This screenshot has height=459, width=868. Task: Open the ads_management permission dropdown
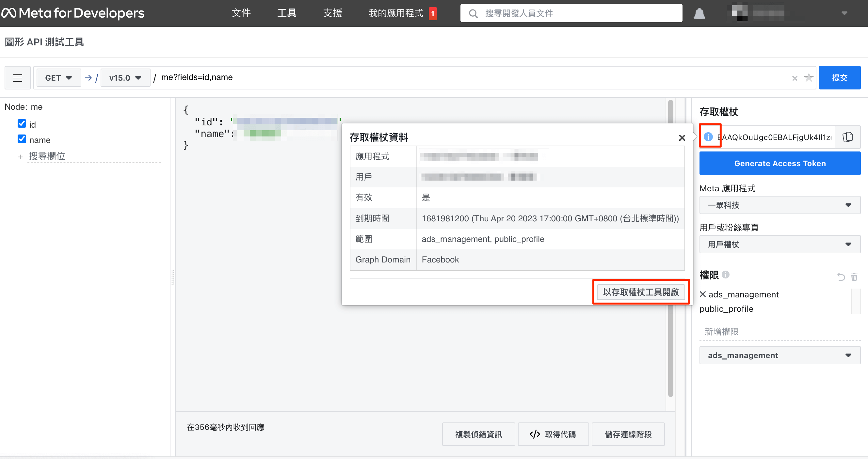click(x=780, y=355)
